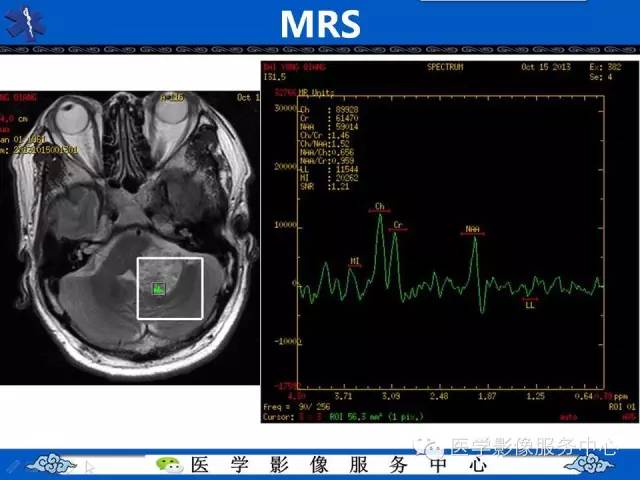
Task: Click the SPECTRUM heading
Action: click(445, 67)
